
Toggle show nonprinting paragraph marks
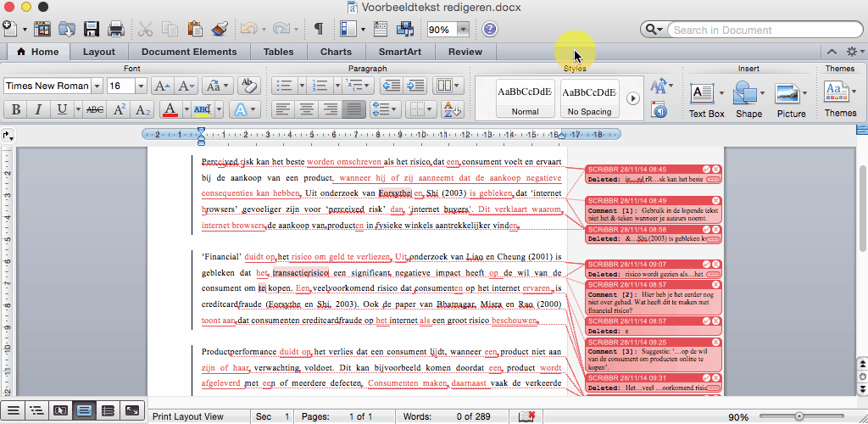click(319, 30)
